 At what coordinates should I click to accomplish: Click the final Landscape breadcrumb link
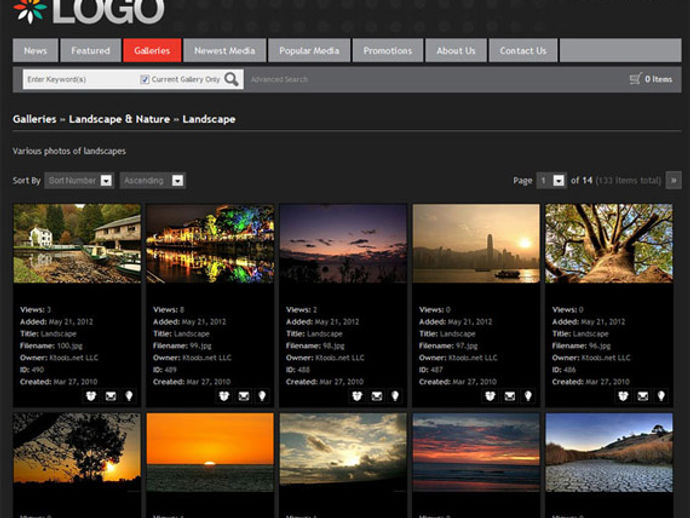(x=209, y=119)
